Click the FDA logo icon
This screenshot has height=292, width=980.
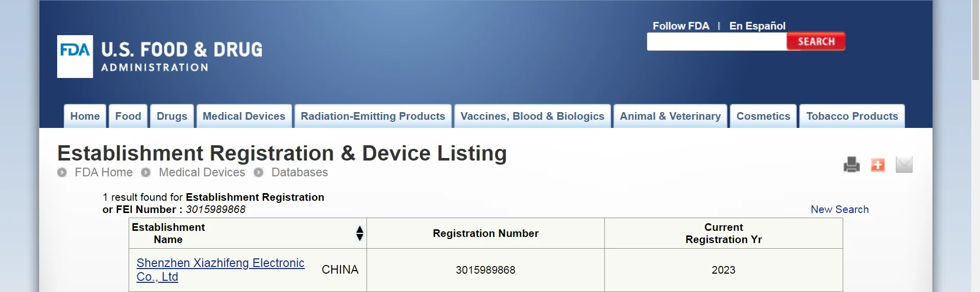(x=75, y=56)
